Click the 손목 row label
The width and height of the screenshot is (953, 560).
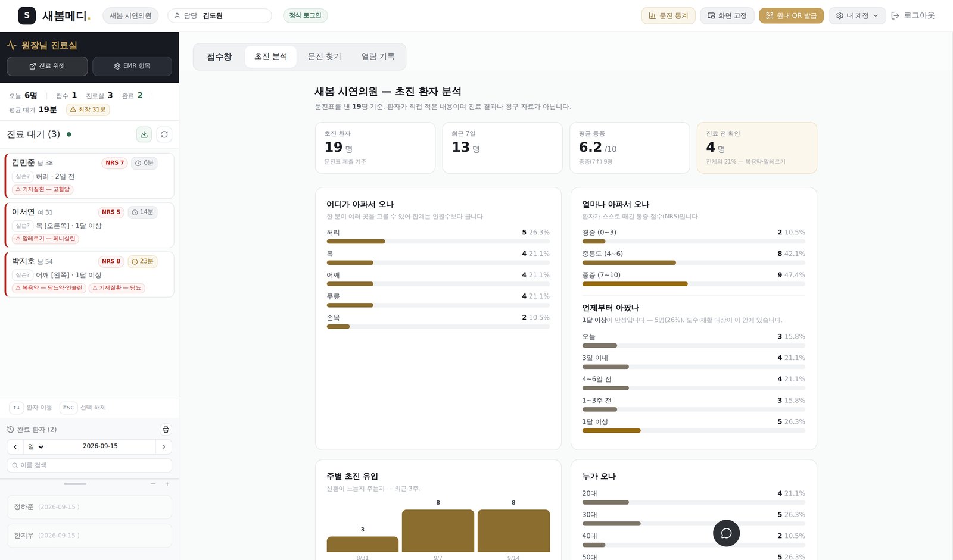[x=333, y=318]
